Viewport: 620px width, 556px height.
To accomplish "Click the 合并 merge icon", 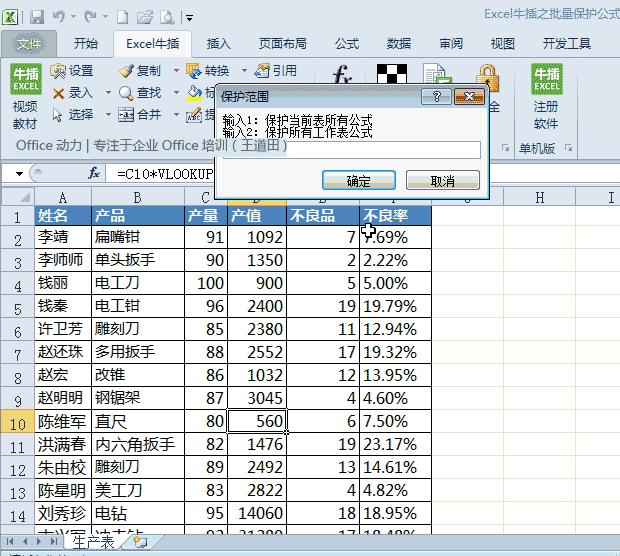I will pyautogui.click(x=126, y=115).
